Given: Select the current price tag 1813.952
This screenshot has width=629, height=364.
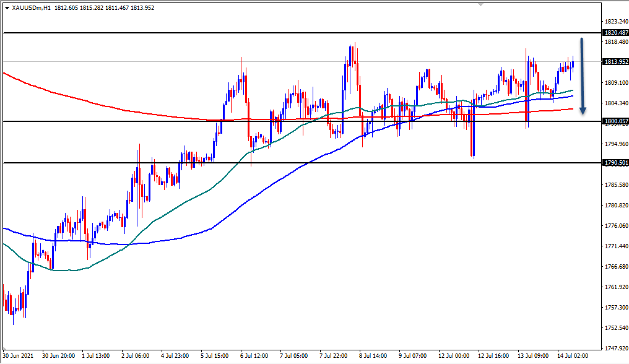Looking at the screenshot, I should coord(616,62).
